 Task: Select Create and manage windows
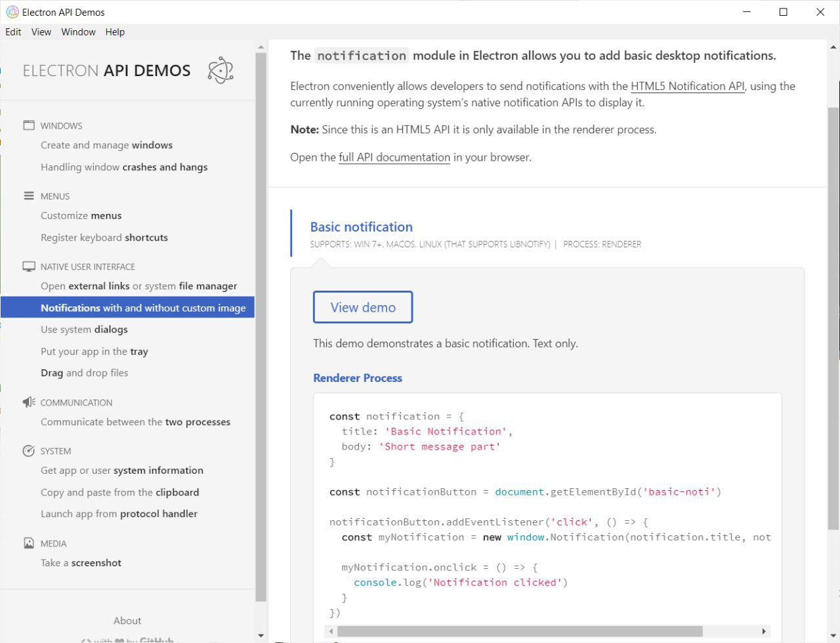(106, 145)
